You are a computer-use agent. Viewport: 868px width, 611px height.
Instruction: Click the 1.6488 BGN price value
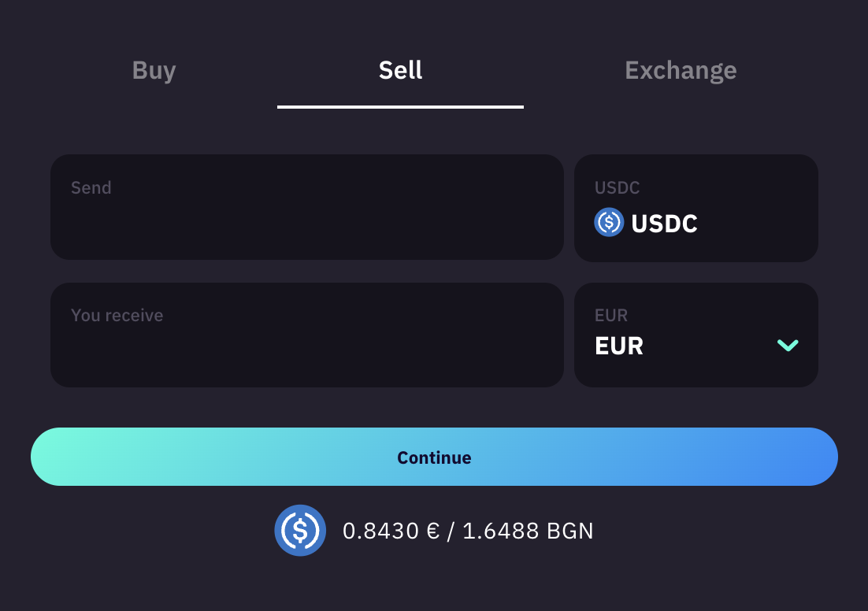click(x=528, y=531)
